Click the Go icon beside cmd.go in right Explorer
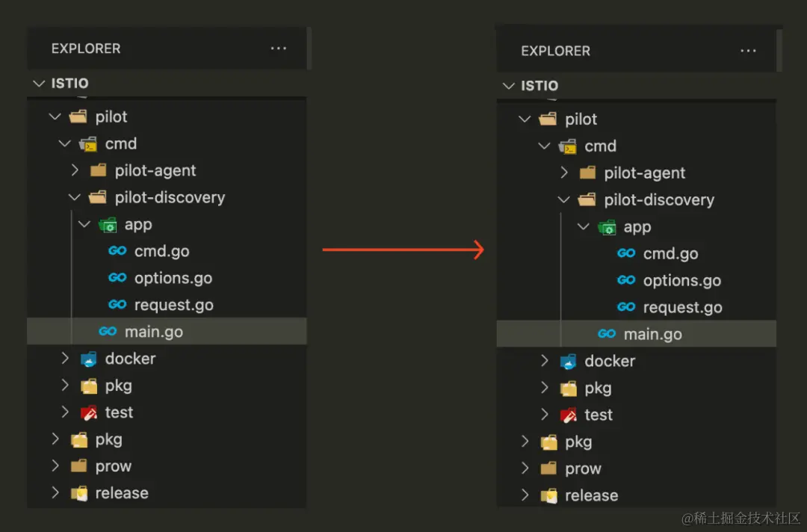The image size is (807, 532). point(626,253)
